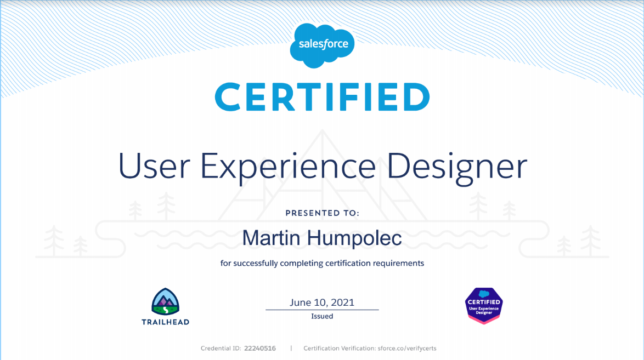644x360 pixels.
Task: Click the User Experience Designer title
Action: tap(323, 166)
